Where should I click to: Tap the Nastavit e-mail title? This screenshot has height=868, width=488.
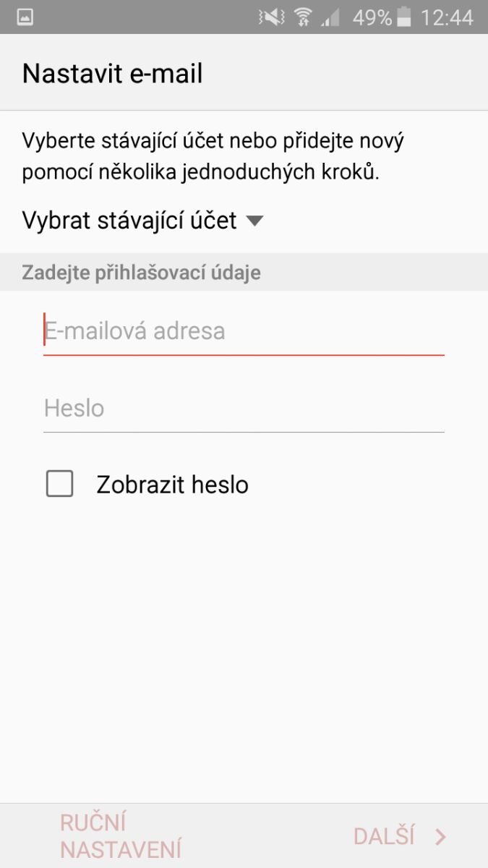click(113, 73)
